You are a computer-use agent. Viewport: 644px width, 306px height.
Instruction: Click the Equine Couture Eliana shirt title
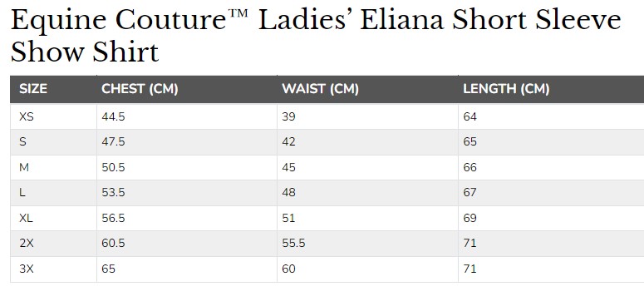pyautogui.click(x=316, y=36)
